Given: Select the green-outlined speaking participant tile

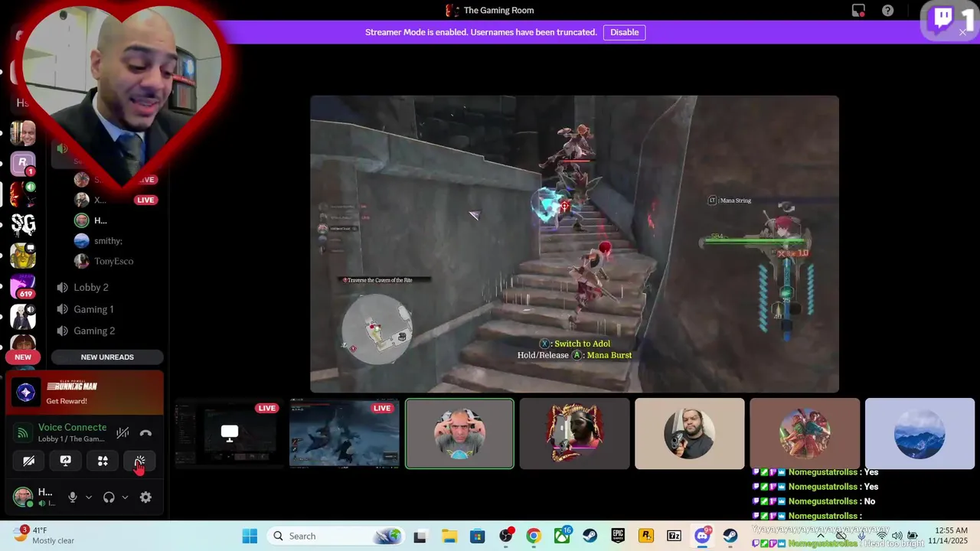Looking at the screenshot, I should point(459,433).
